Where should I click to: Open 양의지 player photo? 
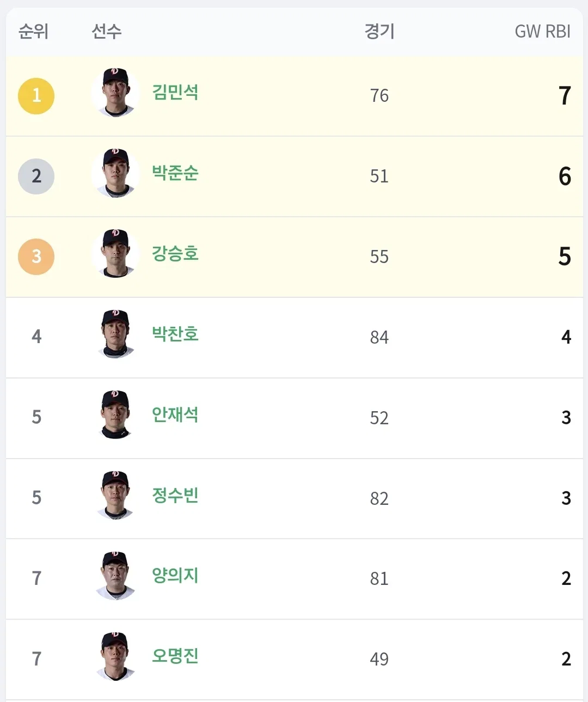tap(115, 576)
